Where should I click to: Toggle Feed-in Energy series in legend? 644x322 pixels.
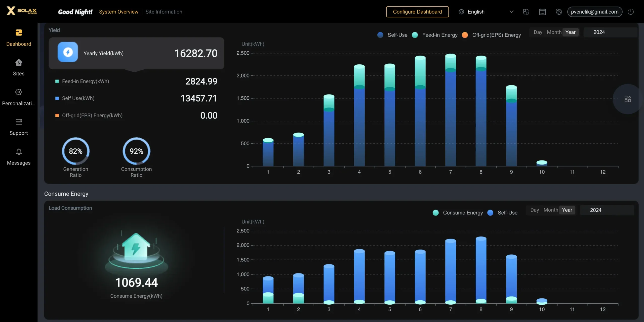click(x=435, y=35)
